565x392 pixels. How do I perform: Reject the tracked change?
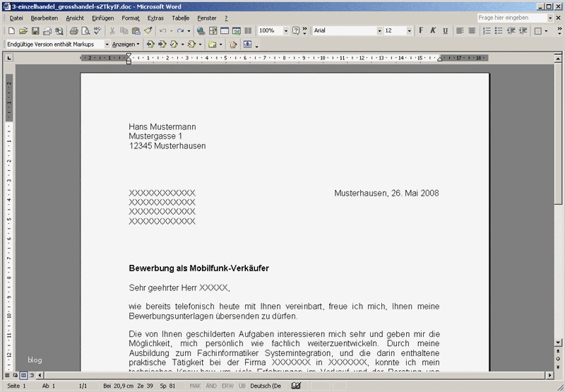coord(191,44)
